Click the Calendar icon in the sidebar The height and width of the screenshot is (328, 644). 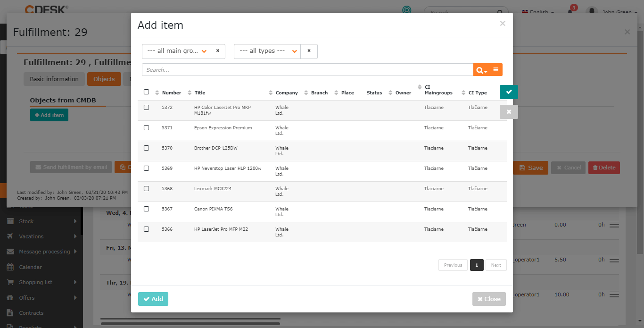10,267
